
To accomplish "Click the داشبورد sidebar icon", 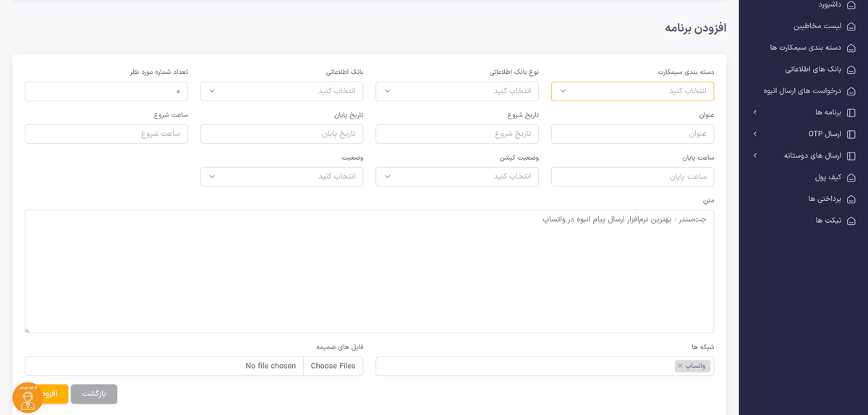I will [851, 5].
